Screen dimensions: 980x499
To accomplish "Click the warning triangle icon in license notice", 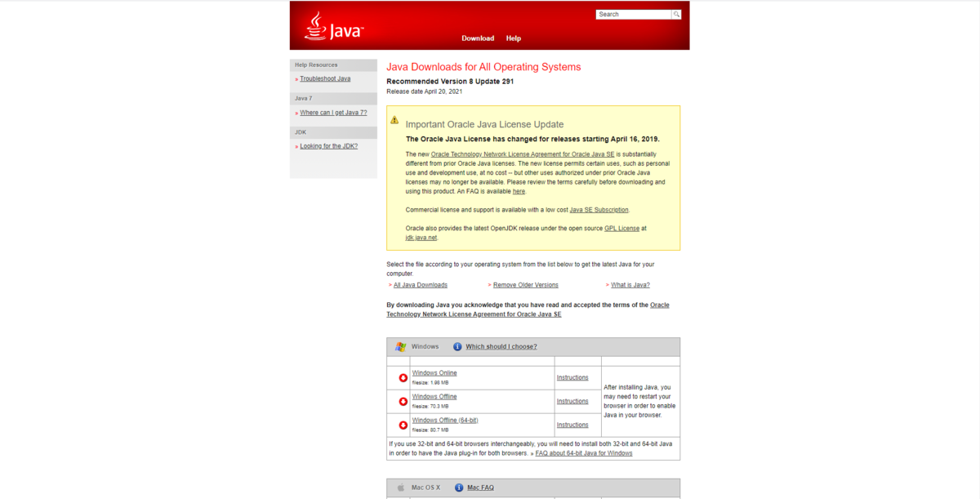I will 394,120.
